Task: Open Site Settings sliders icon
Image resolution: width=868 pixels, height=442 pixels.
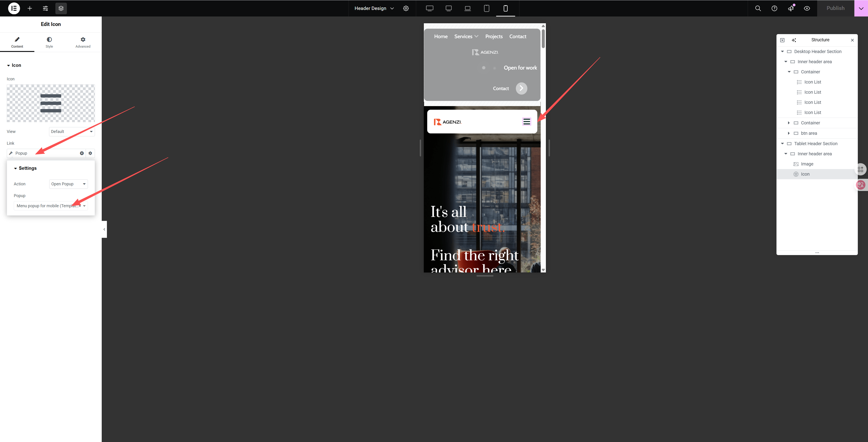Action: [x=45, y=8]
